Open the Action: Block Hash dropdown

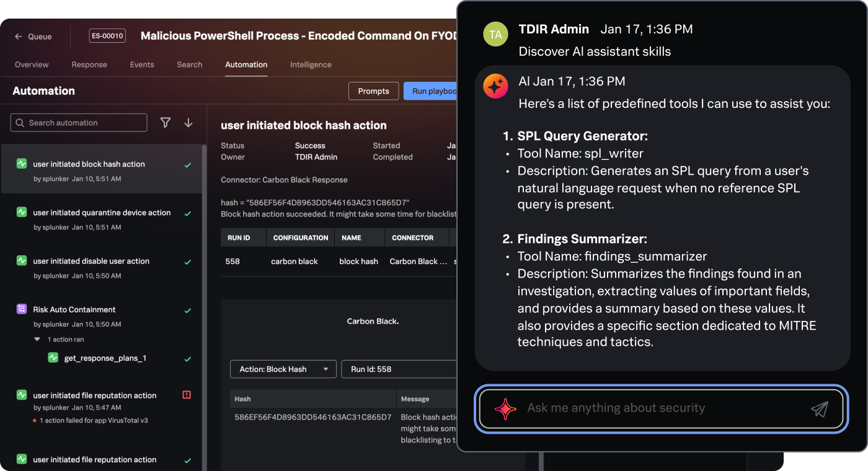pyautogui.click(x=283, y=369)
